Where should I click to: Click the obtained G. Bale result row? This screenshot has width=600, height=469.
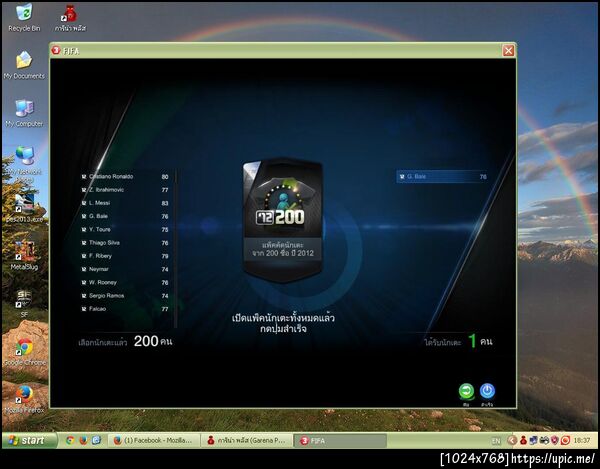pos(442,176)
